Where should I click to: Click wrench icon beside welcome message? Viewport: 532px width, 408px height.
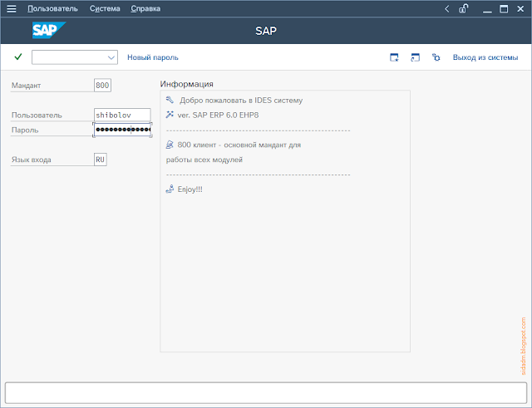pyautogui.click(x=170, y=100)
